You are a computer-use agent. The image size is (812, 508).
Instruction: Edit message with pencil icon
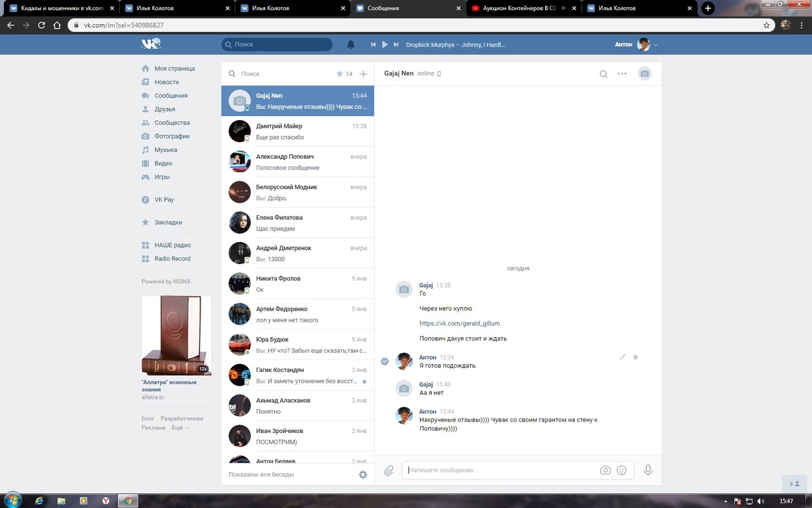click(622, 358)
